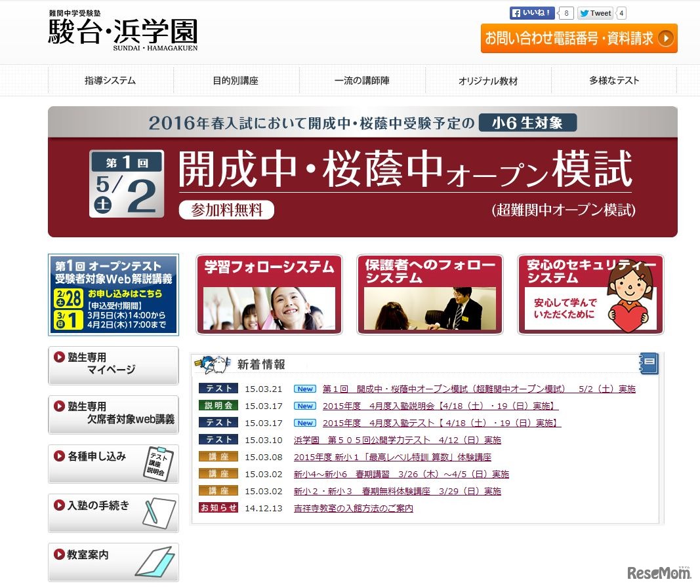700x588 pixels.
Task: Click the Facebook like count 8
Action: tap(566, 13)
